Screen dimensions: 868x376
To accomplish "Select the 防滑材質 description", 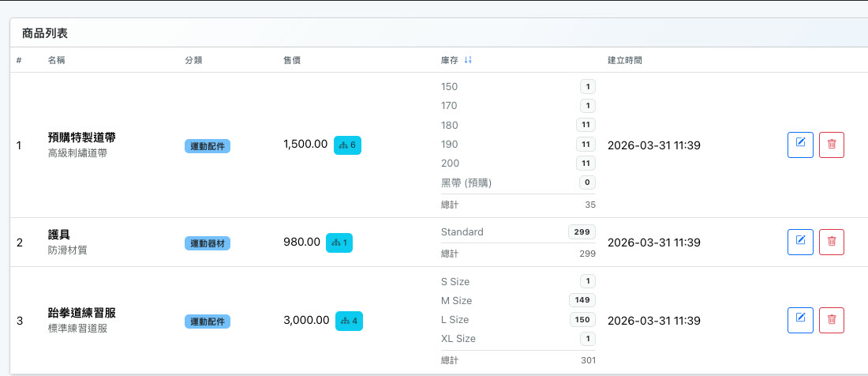I will coord(67,250).
